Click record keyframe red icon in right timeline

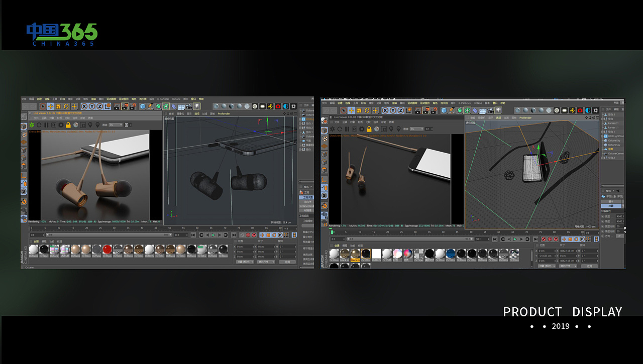(x=544, y=239)
